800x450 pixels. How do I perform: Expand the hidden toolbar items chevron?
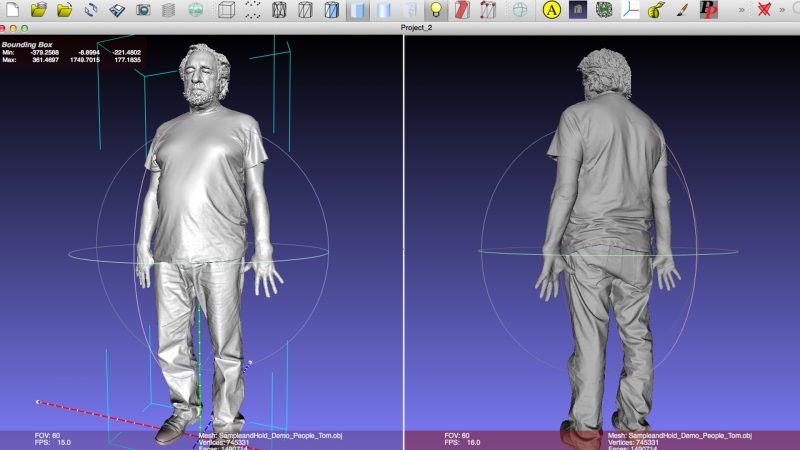[x=741, y=10]
